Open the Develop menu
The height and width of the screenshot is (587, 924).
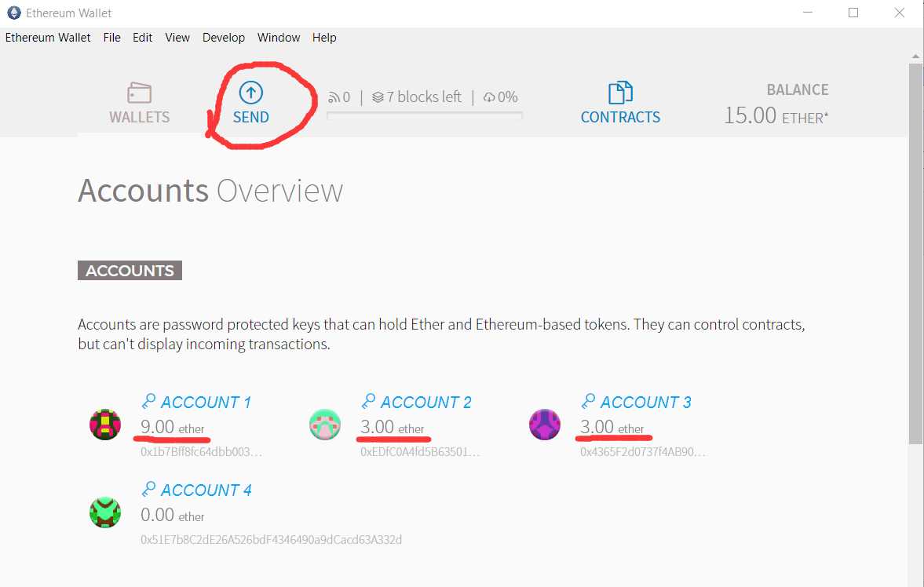(x=223, y=38)
